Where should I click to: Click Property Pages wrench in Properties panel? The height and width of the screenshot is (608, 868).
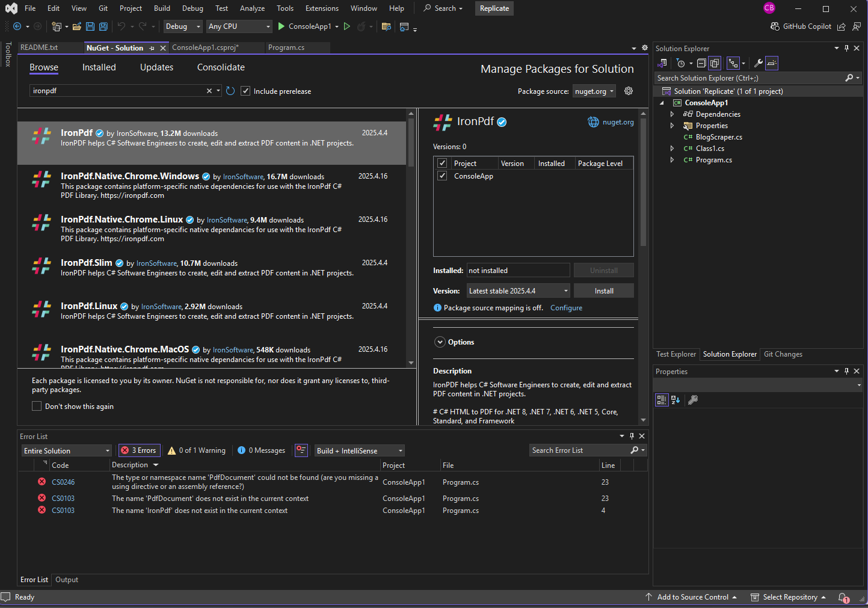click(x=693, y=400)
